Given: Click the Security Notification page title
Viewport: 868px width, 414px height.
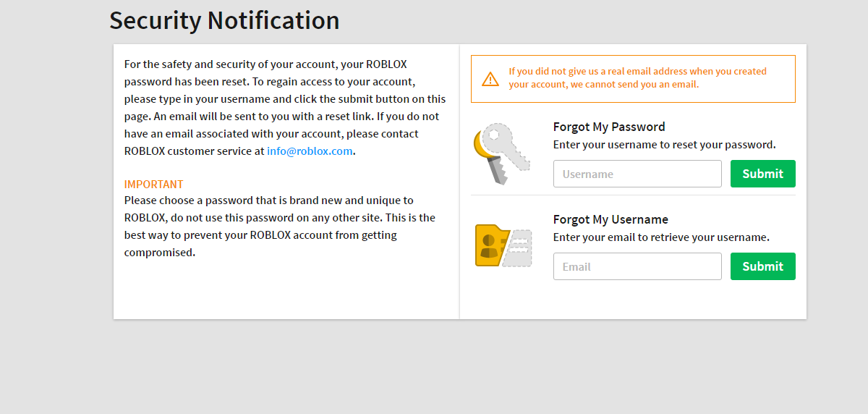Looking at the screenshot, I should pos(224,20).
